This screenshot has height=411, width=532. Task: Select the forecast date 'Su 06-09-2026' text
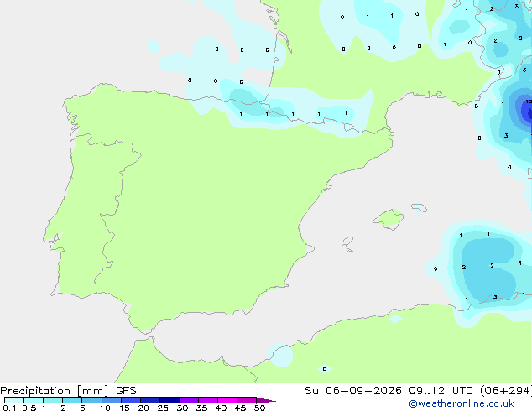tap(353, 391)
